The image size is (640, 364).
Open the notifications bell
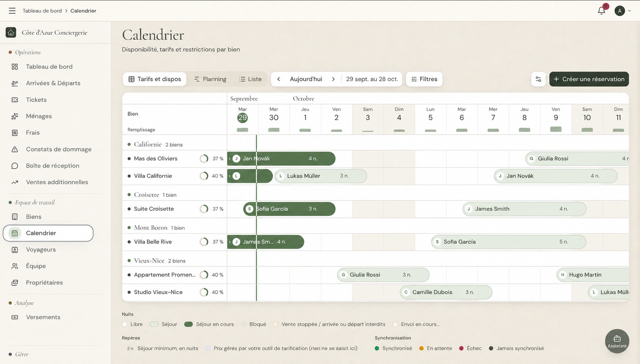click(x=602, y=10)
